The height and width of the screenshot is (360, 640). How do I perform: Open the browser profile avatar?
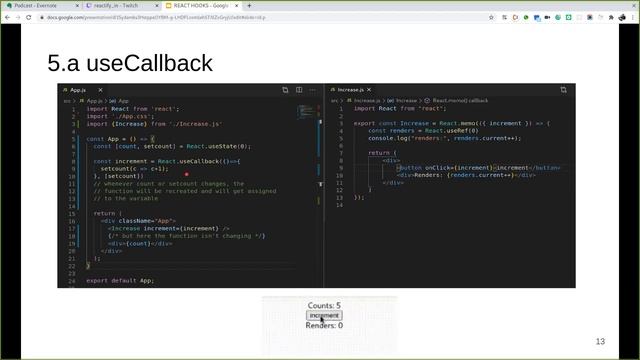(622, 18)
